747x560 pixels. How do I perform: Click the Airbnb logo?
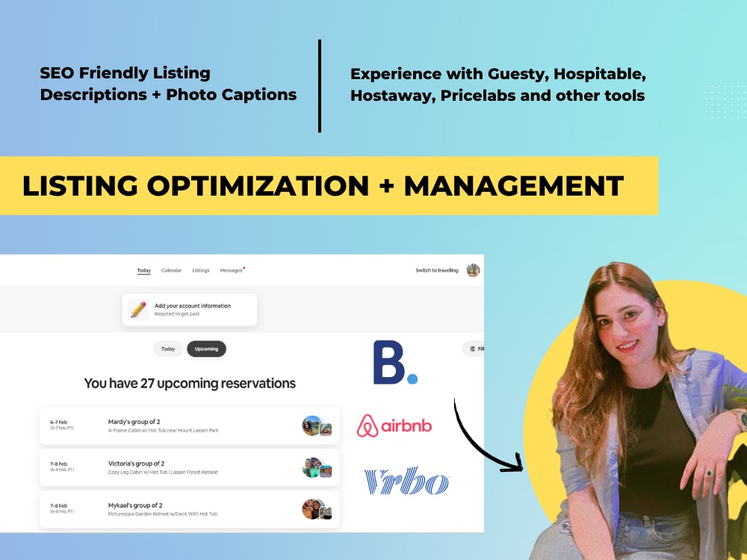[x=394, y=426]
